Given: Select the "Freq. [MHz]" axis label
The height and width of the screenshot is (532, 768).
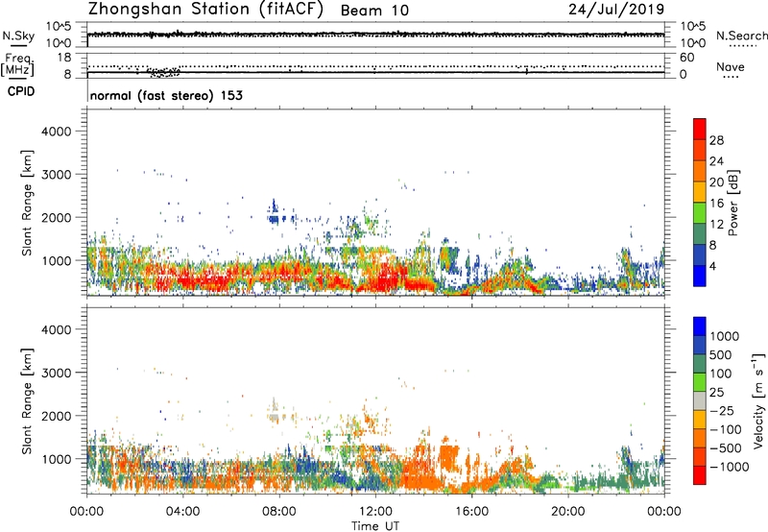Looking at the screenshot, I should (17, 65).
